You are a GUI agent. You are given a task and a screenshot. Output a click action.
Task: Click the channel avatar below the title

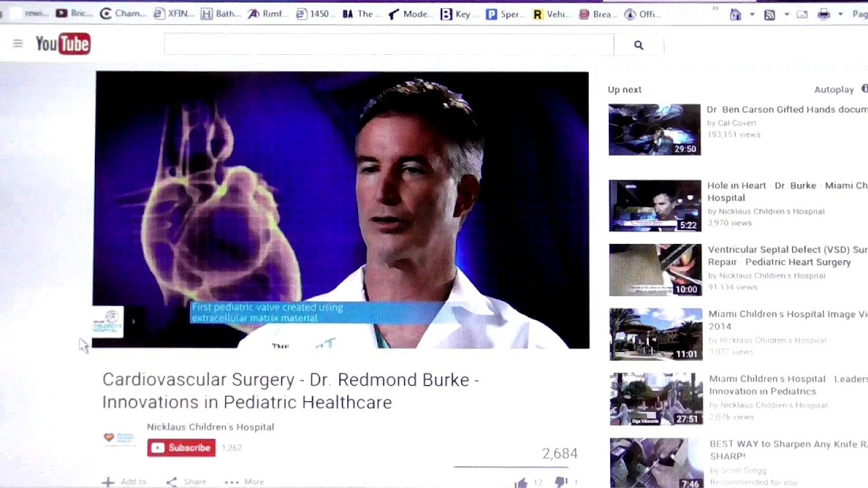tap(119, 438)
